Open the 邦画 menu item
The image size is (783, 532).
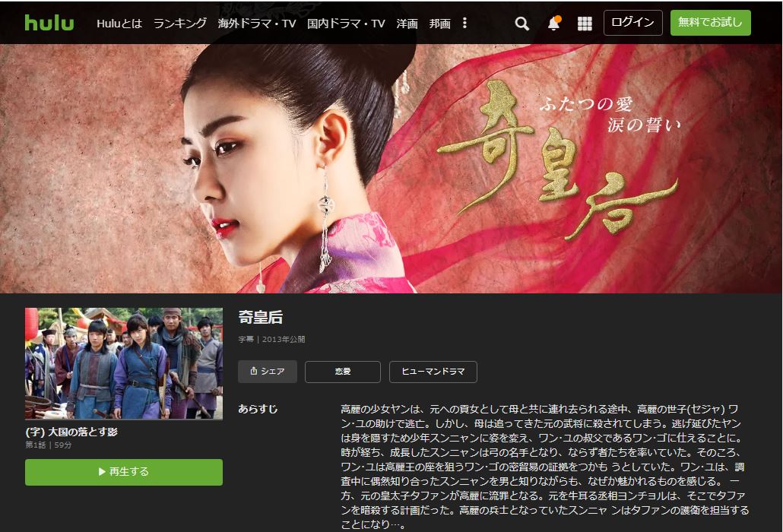point(440,24)
